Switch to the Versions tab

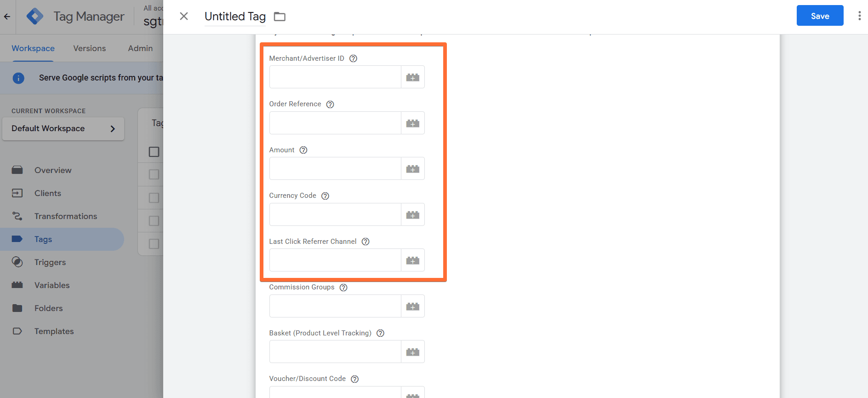[89, 48]
